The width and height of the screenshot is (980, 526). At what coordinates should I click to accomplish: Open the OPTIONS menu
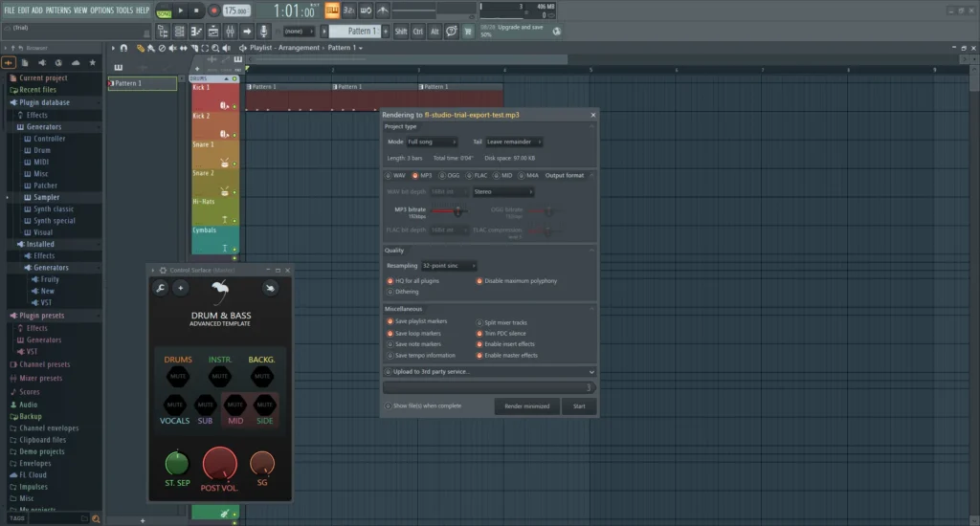[x=101, y=10]
